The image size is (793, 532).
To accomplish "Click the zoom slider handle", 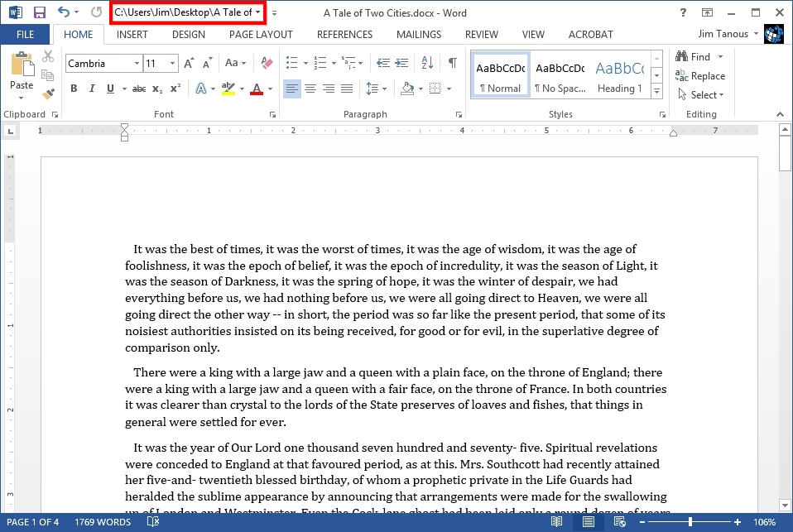I will coord(690,521).
